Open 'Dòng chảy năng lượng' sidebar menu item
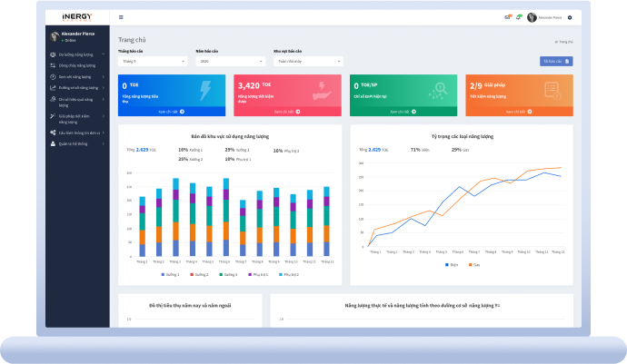 [76, 65]
